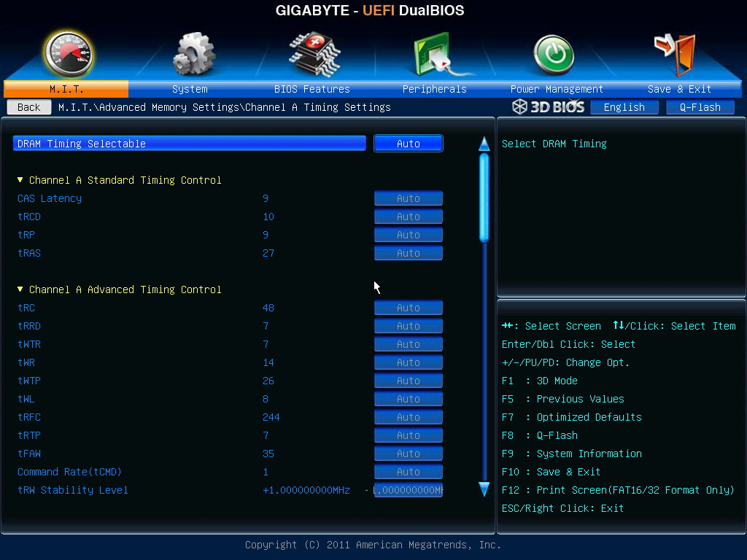Click scroll up arrow in settings list
Screen dimensions: 747x560
[484, 144]
